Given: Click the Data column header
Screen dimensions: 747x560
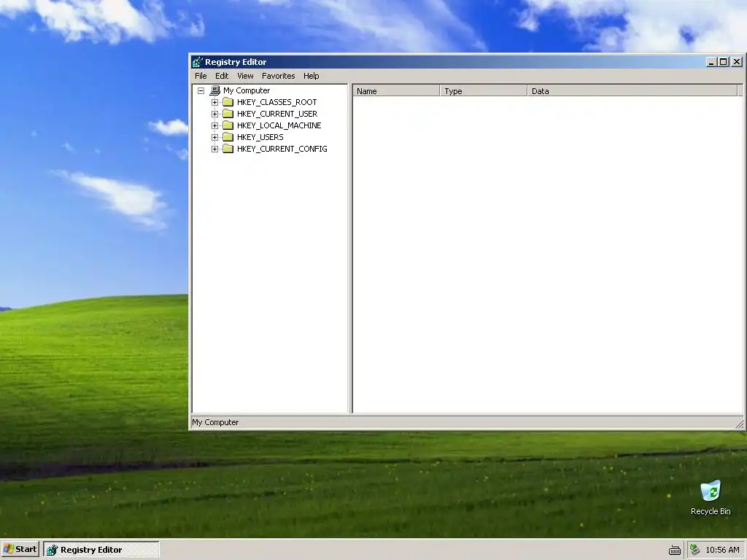Looking at the screenshot, I should (x=632, y=91).
